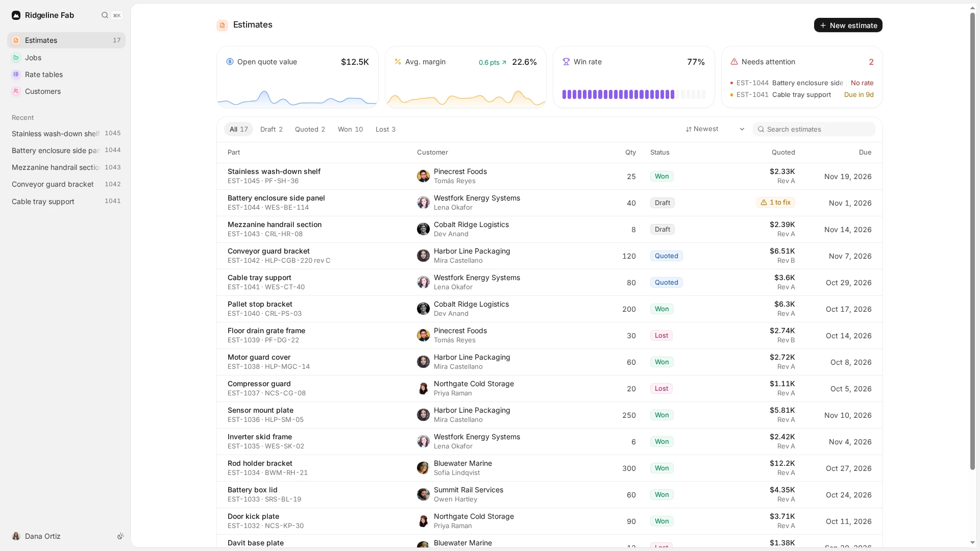Click the Win rate progress bar
The image size is (980, 551).
click(633, 94)
